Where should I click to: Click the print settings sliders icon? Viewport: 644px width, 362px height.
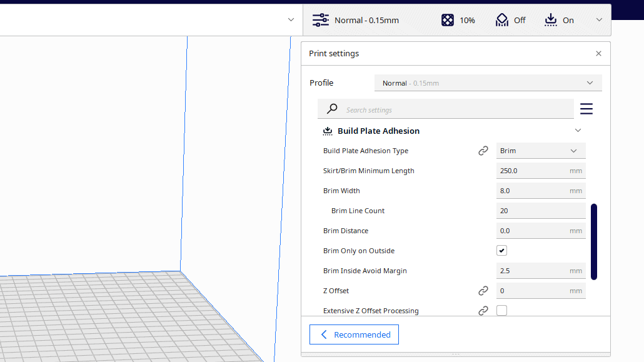(x=320, y=19)
